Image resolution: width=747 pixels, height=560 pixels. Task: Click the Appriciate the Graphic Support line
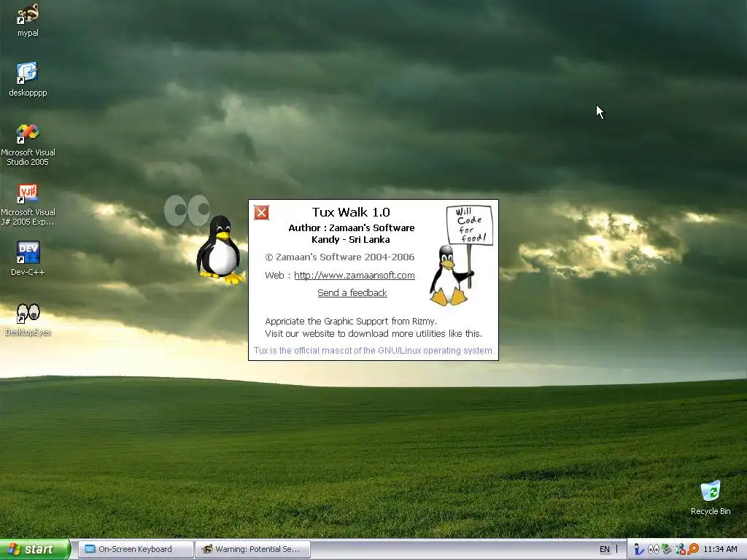(351, 321)
